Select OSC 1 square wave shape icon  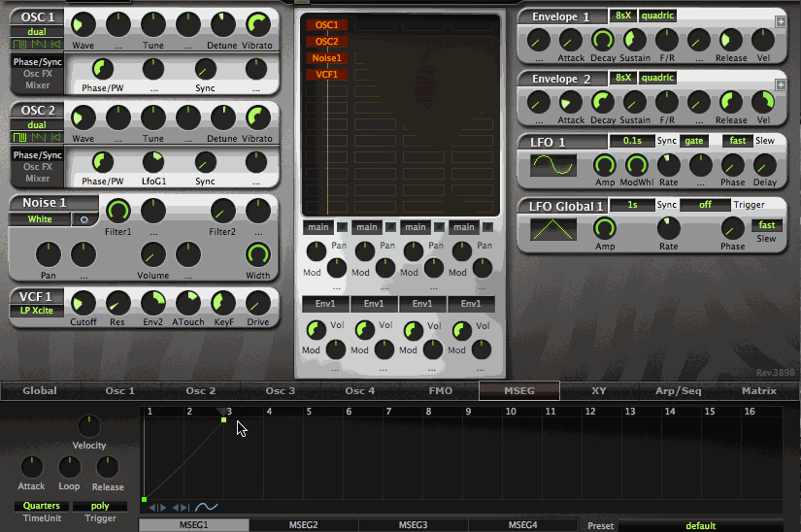pyautogui.click(x=19, y=44)
